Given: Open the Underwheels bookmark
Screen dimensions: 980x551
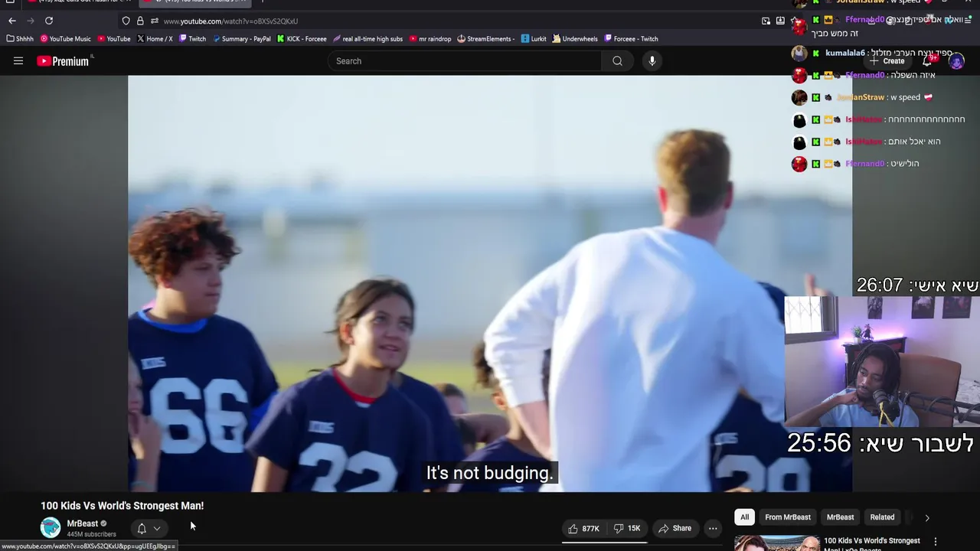Looking at the screenshot, I should [575, 39].
